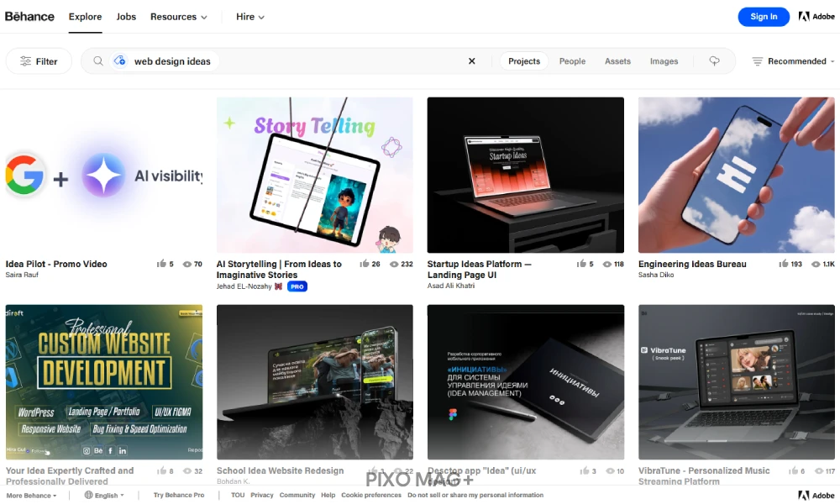Open Engineering Ideas Bureau phone thumbnail

(737, 175)
